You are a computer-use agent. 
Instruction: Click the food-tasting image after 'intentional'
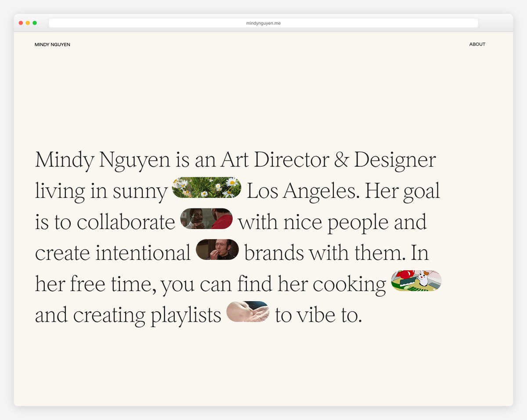(x=217, y=249)
